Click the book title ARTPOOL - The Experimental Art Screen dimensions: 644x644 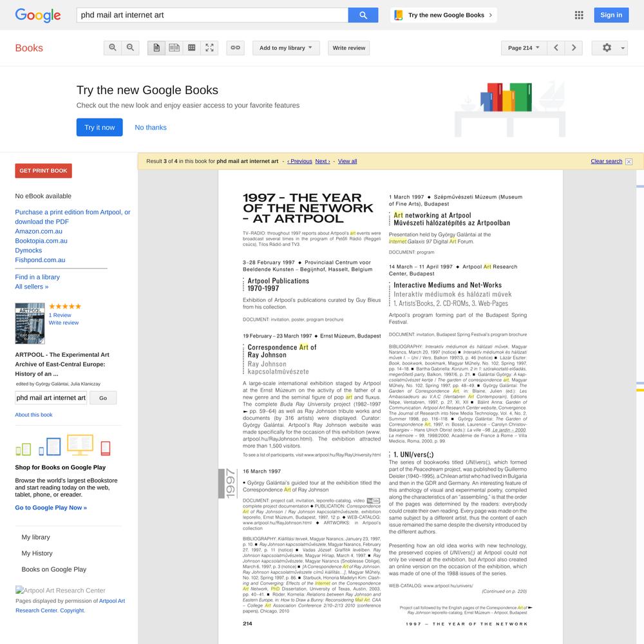pyautogui.click(x=62, y=365)
